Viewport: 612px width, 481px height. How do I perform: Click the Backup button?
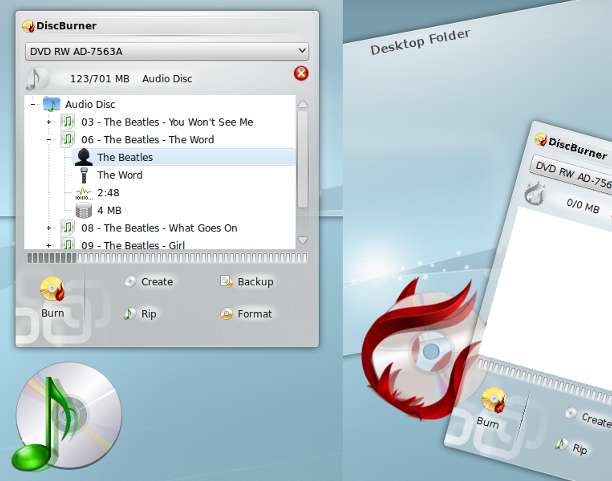point(247,281)
